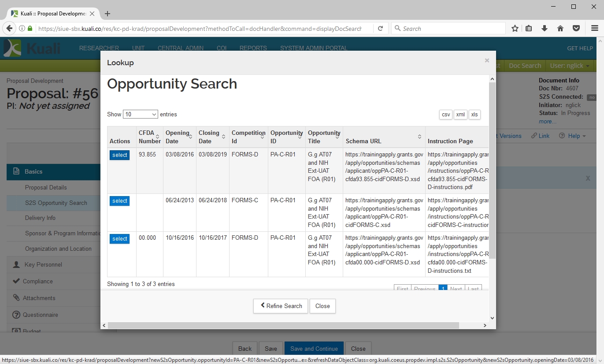Open the RESEARCHER menu in Kuali header

point(99,48)
